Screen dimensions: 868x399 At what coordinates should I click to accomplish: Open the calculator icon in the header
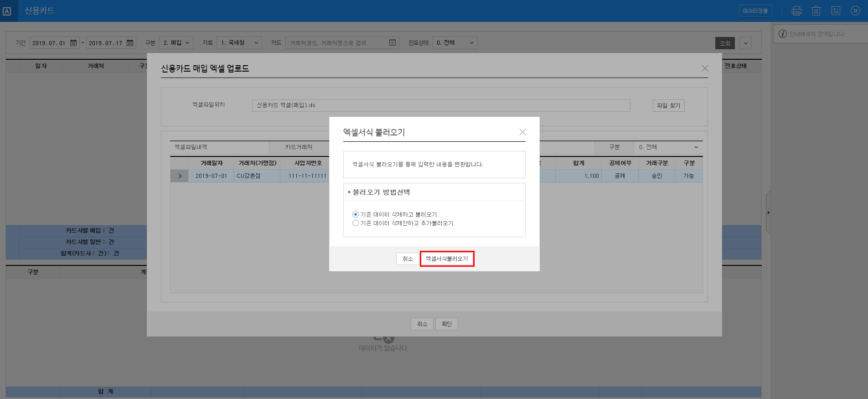pyautogui.click(x=836, y=11)
